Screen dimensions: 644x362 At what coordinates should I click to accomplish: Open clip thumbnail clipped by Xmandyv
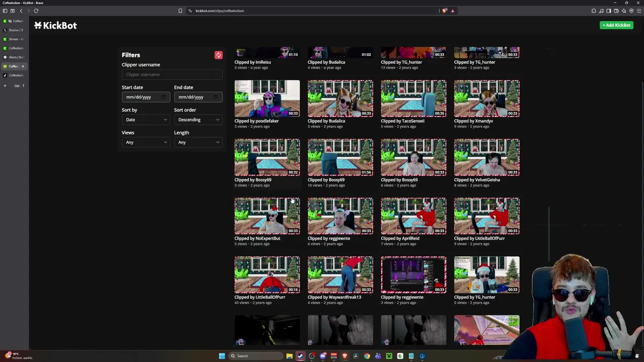click(x=487, y=99)
